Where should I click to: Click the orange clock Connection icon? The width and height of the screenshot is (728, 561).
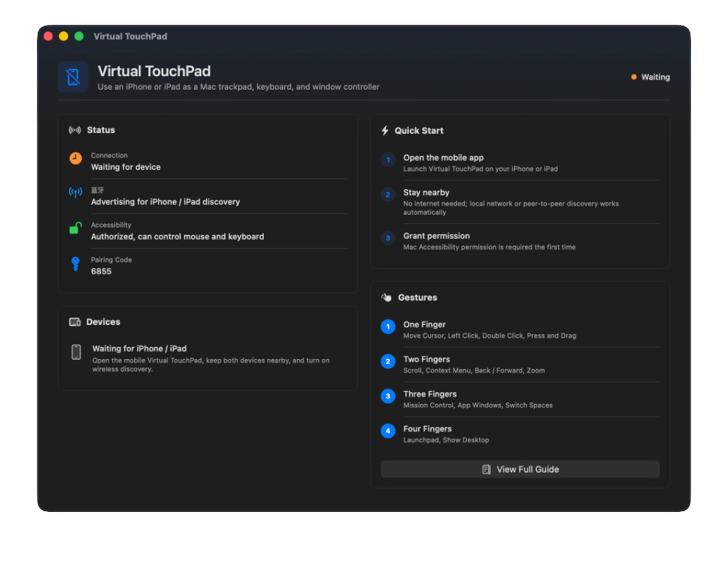75,159
